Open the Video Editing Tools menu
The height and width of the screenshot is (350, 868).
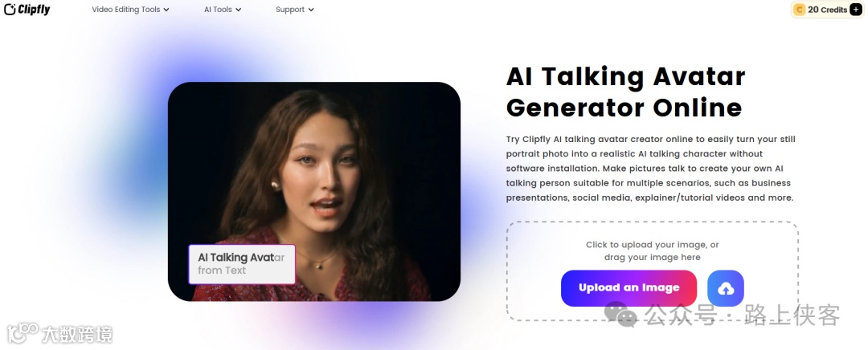pos(131,10)
